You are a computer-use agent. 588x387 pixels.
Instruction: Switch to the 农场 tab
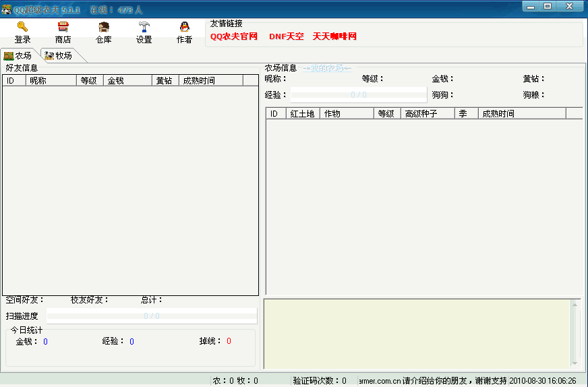19,55
